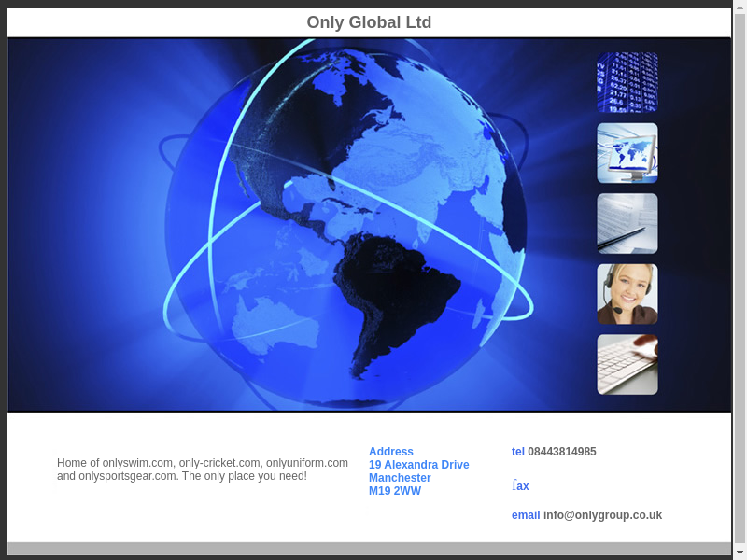Select the 19 Alexandra Drive address line
This screenshot has height=560, width=747.
click(x=418, y=465)
